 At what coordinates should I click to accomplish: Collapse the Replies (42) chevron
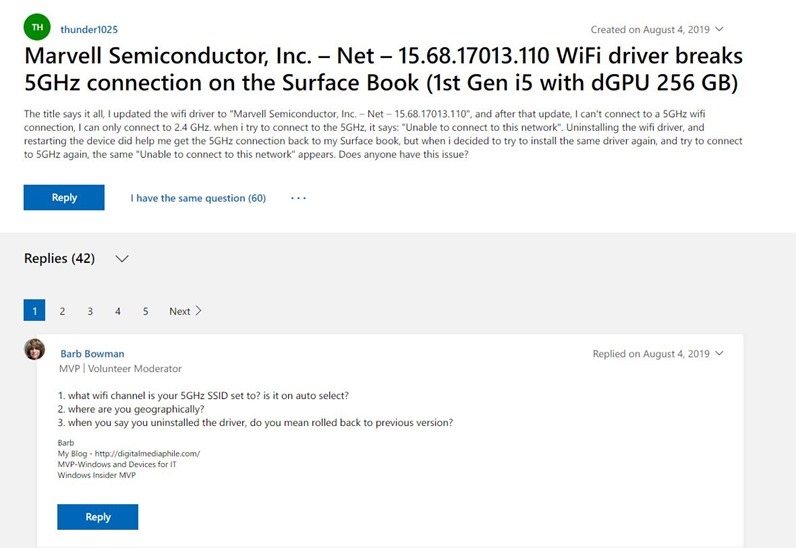point(122,259)
